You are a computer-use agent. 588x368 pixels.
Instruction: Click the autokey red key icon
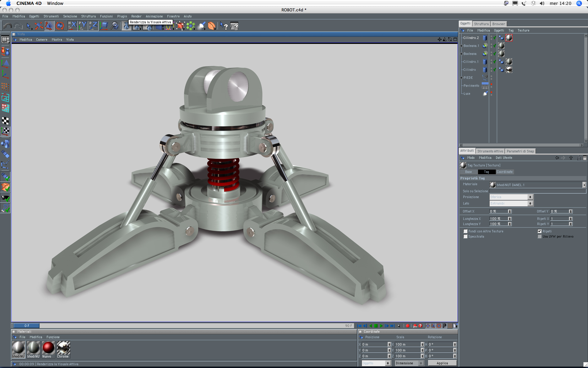tap(415, 326)
